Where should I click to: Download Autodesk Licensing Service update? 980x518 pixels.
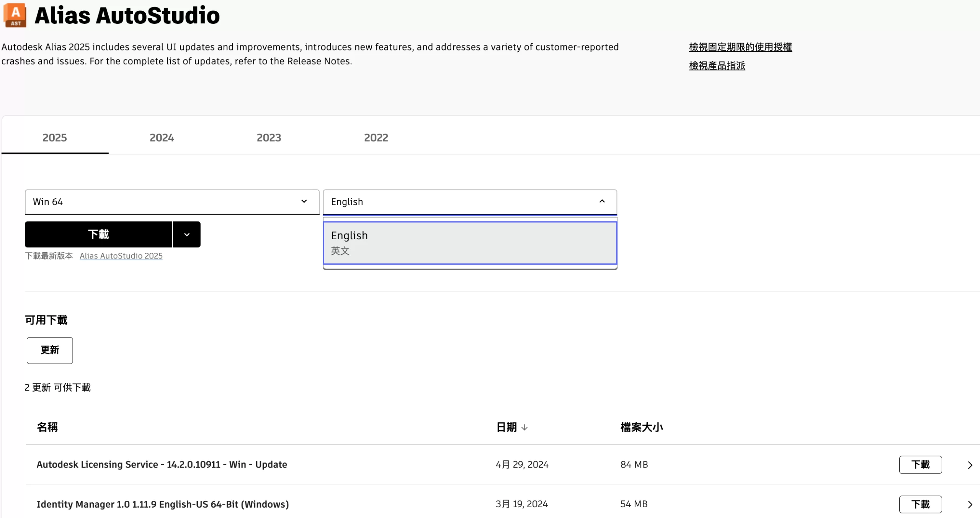pyautogui.click(x=920, y=464)
